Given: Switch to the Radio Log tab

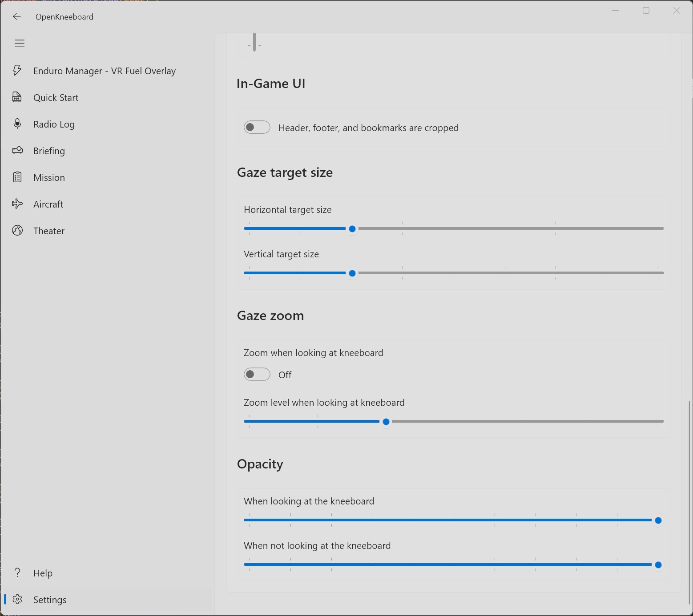Looking at the screenshot, I should pos(108,124).
